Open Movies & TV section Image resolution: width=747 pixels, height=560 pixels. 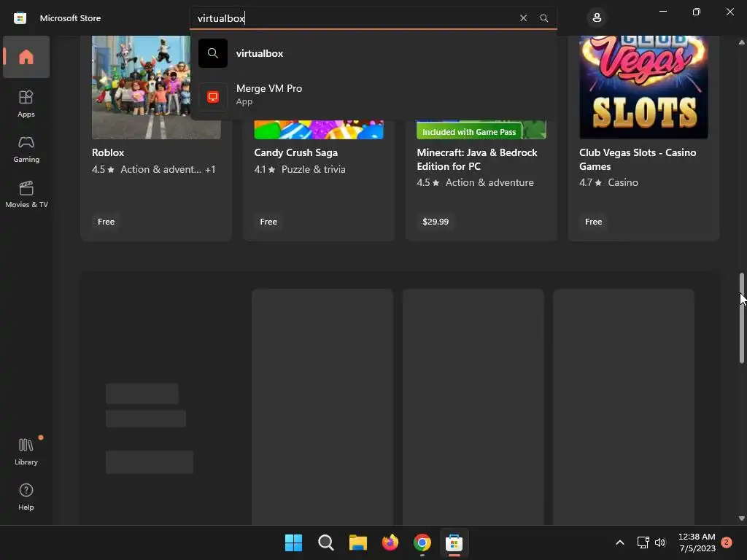coord(26,194)
